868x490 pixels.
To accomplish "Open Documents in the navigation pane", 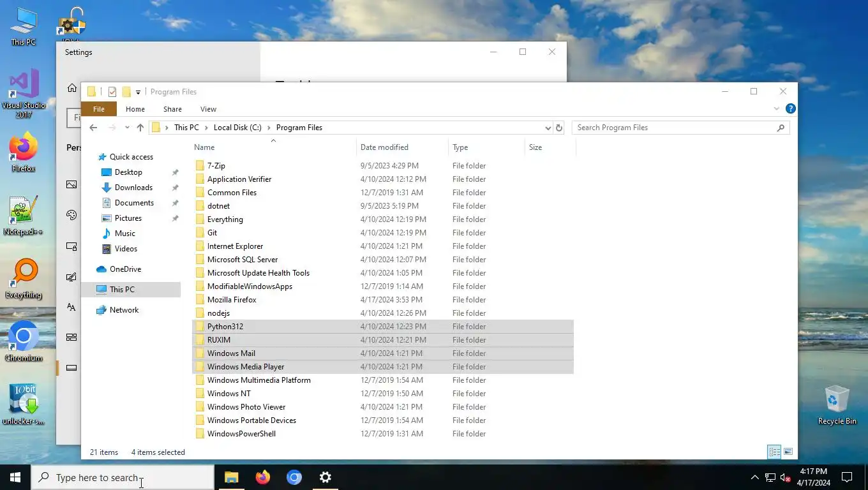I will click(x=134, y=203).
